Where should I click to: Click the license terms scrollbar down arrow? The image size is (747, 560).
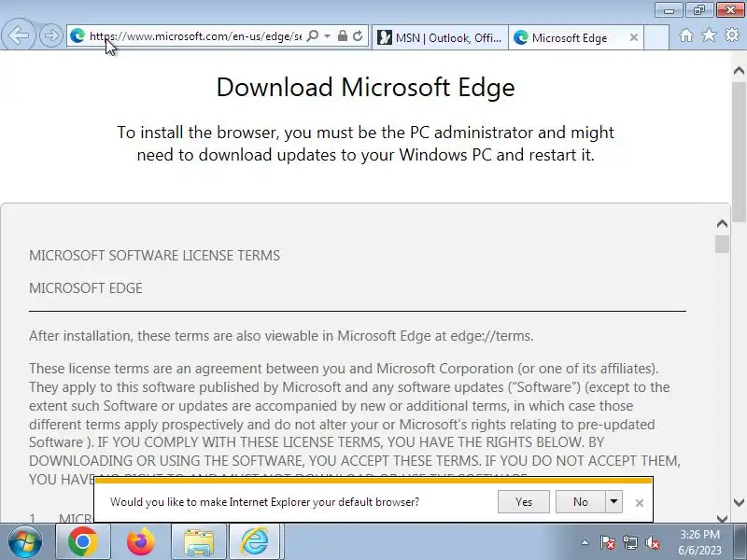pos(722,519)
